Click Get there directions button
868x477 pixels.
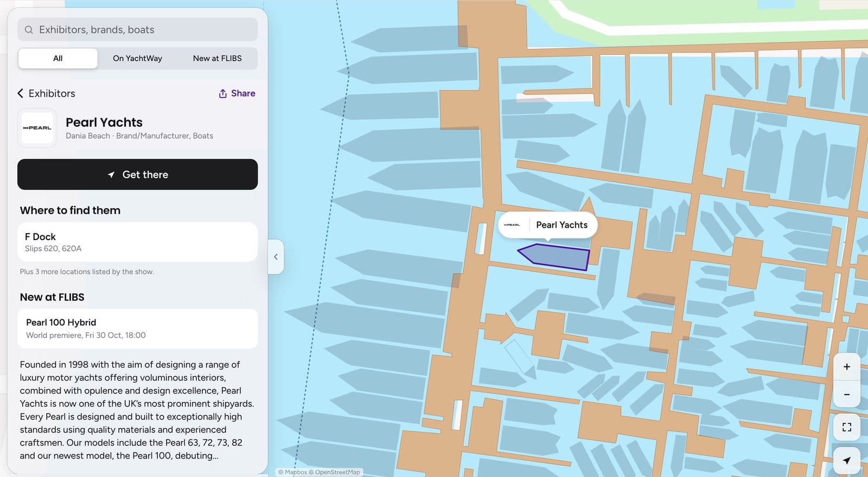[138, 175]
